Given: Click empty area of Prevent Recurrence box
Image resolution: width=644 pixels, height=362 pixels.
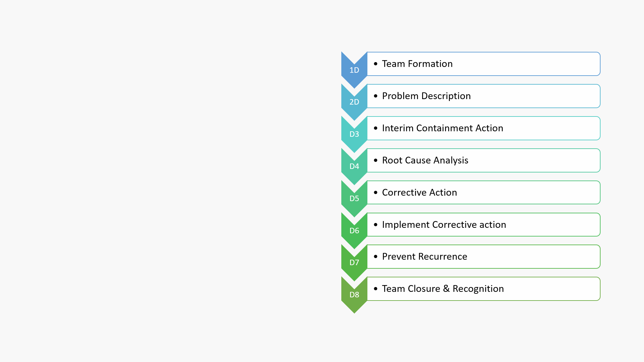Looking at the screenshot, I should (535, 256).
